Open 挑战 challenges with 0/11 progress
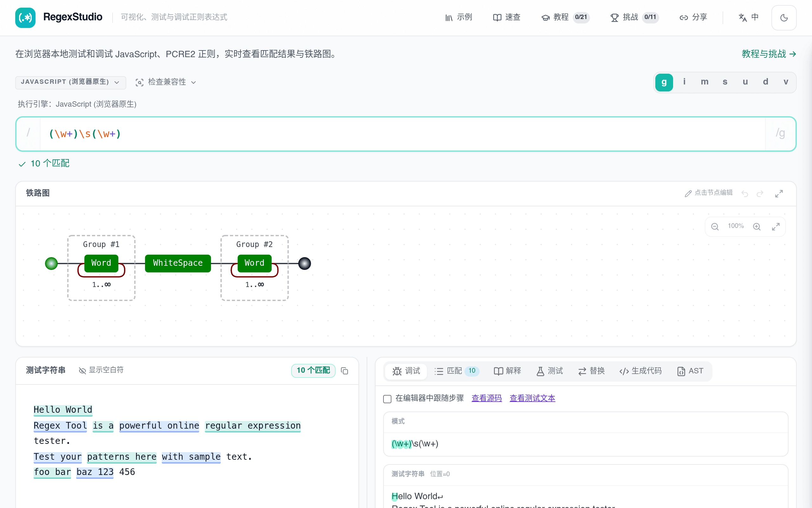 [x=634, y=17]
